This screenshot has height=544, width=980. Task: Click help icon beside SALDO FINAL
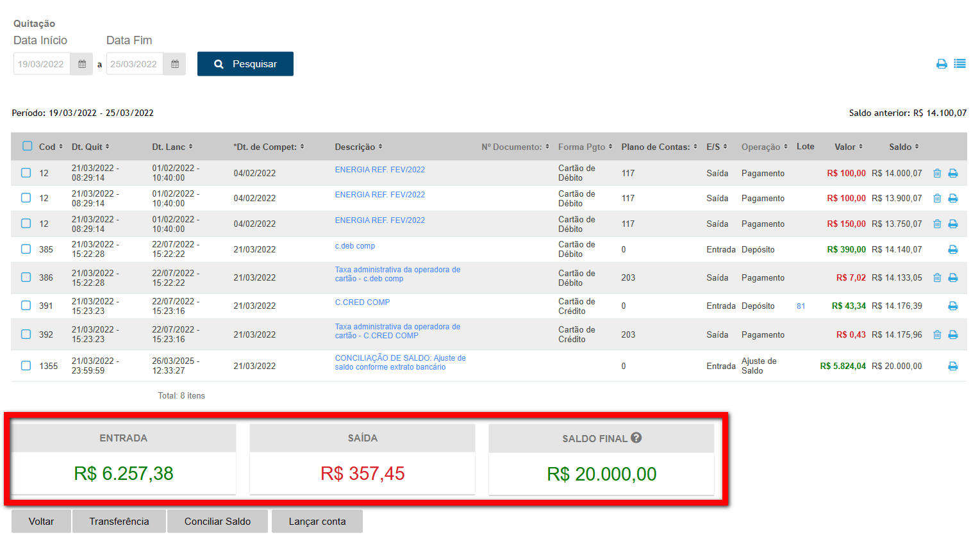point(636,438)
